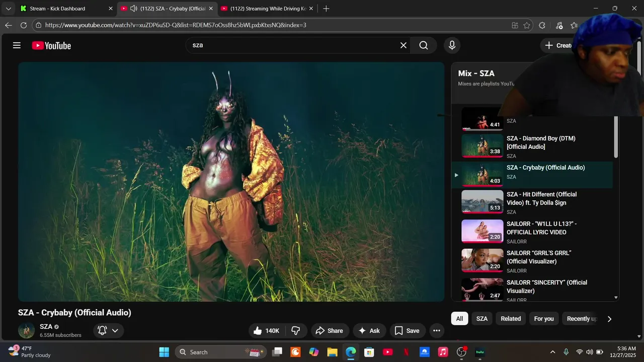
Task: Open the Ask AI button
Action: 369,330
